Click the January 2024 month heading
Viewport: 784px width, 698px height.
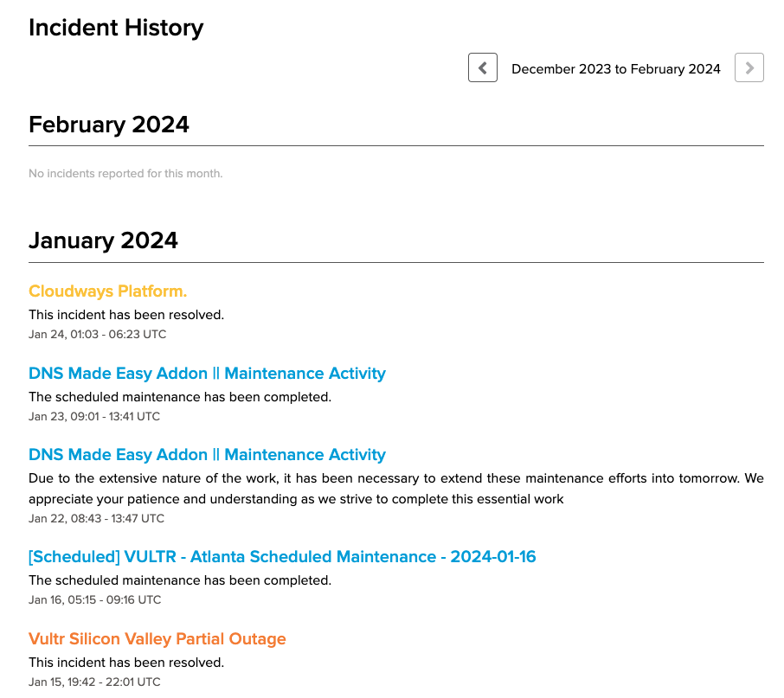tap(103, 240)
